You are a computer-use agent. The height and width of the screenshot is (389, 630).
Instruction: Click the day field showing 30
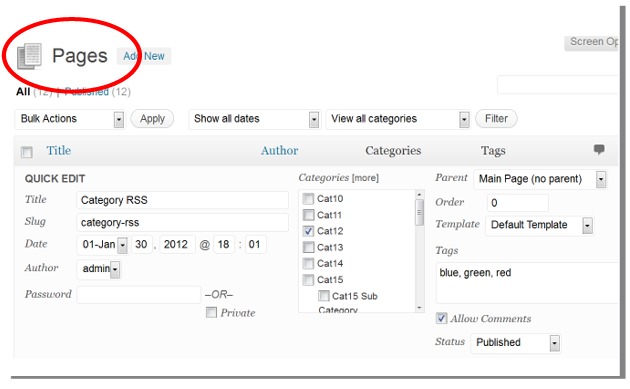141,244
